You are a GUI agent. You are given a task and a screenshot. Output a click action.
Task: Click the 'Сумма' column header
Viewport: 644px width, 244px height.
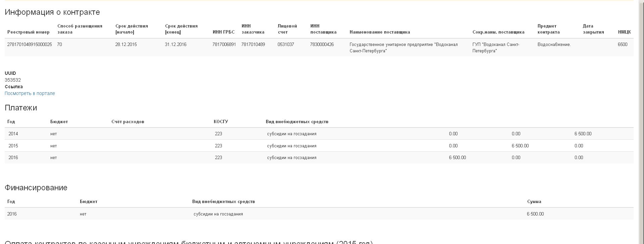[x=534, y=201]
